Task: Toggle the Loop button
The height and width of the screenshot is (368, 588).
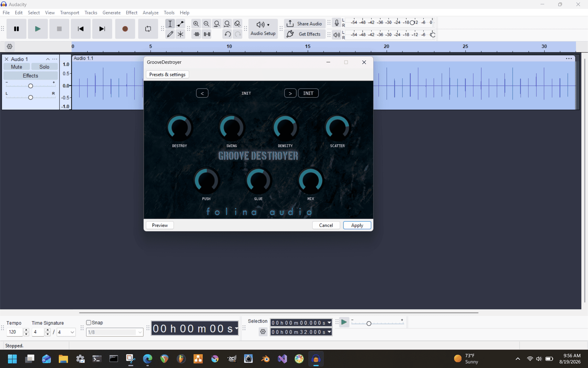Action: tap(148, 29)
